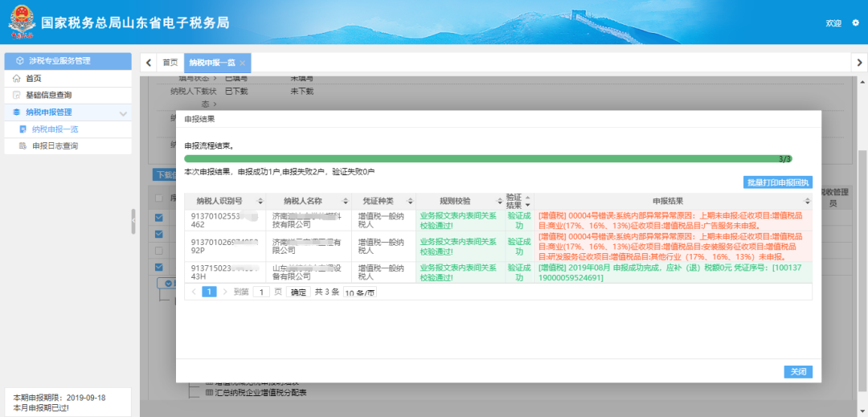The height and width of the screenshot is (417, 868).
Task: Click the tab bar left scroll arrow
Action: [x=149, y=63]
